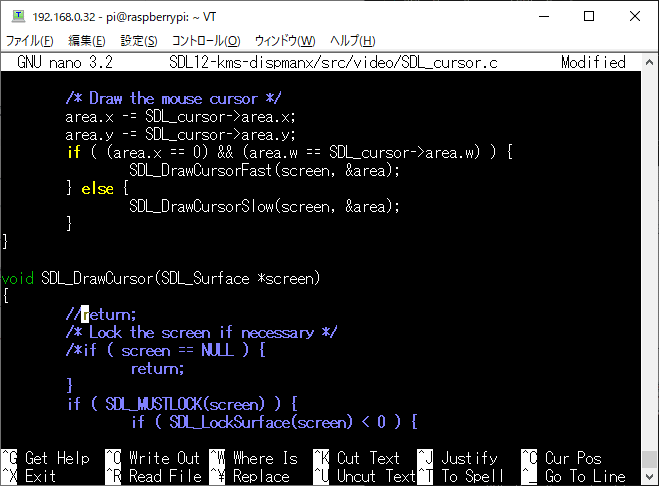This screenshot has width=659, height=486.
Task: Click the 'Modified' status text
Action: [x=593, y=63]
